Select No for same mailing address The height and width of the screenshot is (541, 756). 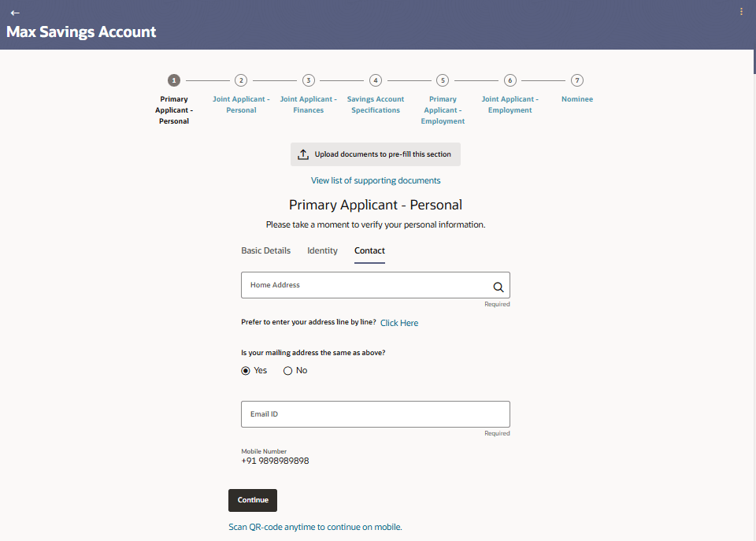[x=287, y=371]
